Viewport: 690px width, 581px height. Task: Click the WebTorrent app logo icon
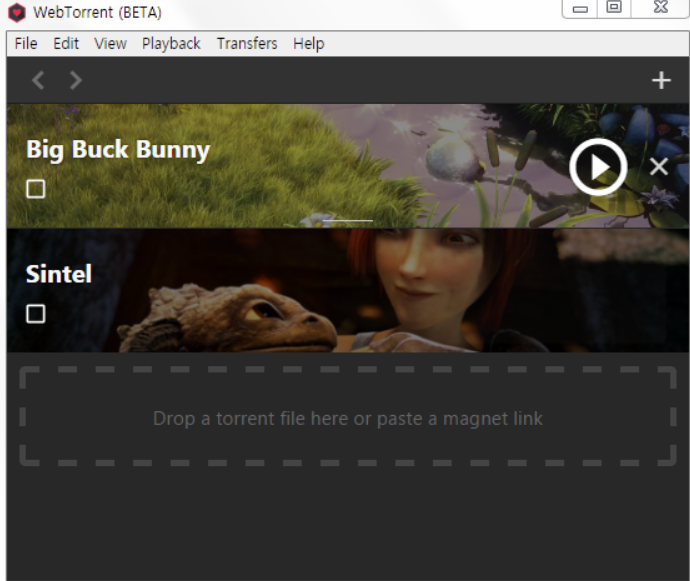click(x=17, y=12)
